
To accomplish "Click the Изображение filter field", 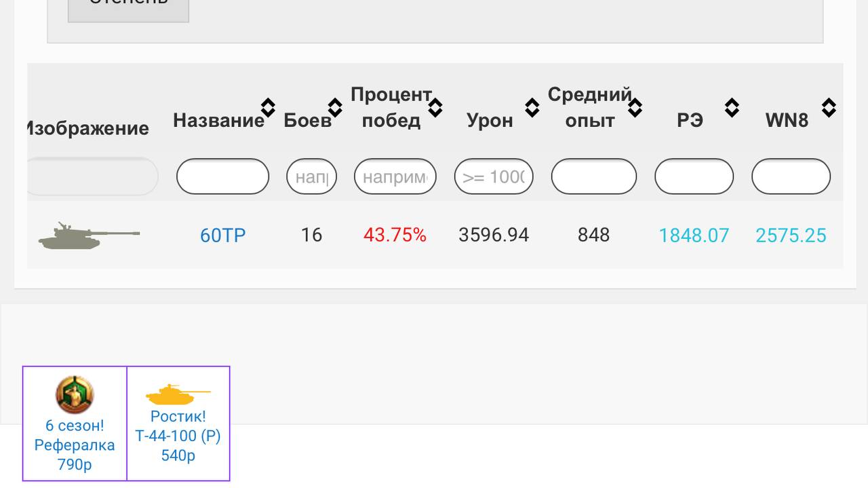I will click(92, 176).
